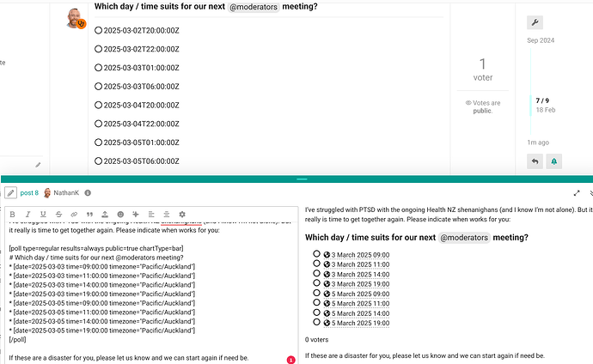Insert a blockquote with the quote icon
This screenshot has width=593, height=364.
(x=89, y=214)
